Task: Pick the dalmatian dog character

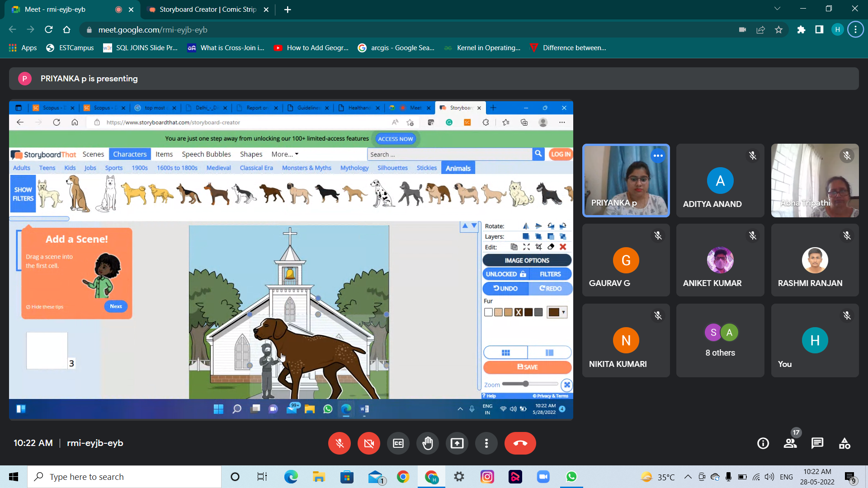Action: click(x=382, y=193)
